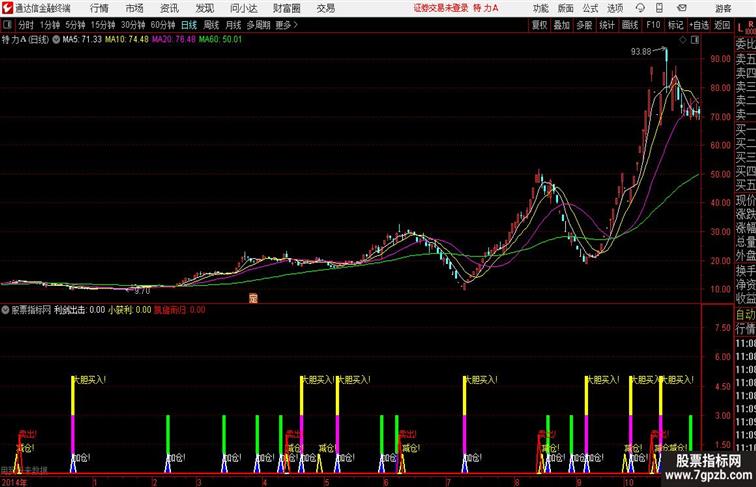Open the 发现 menu
This screenshot has height=487, width=756.
[x=204, y=8]
